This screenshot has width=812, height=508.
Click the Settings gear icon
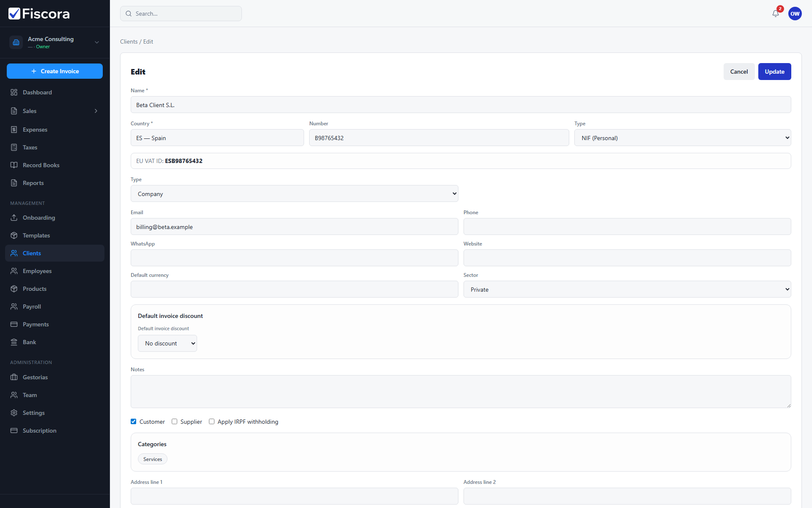point(14,413)
